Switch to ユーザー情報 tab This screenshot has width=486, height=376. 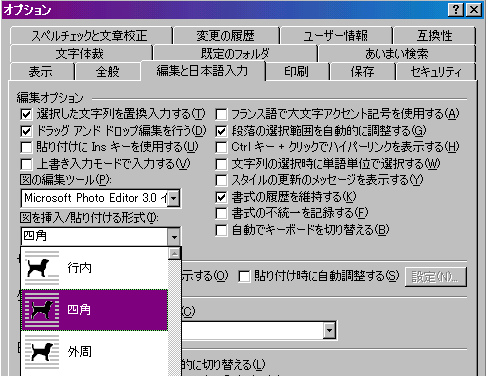click(x=336, y=35)
